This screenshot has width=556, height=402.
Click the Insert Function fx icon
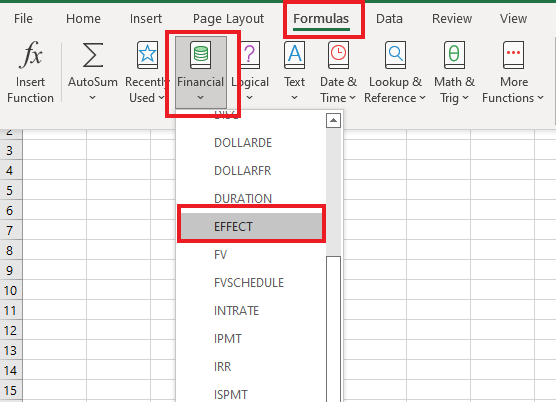(30, 54)
